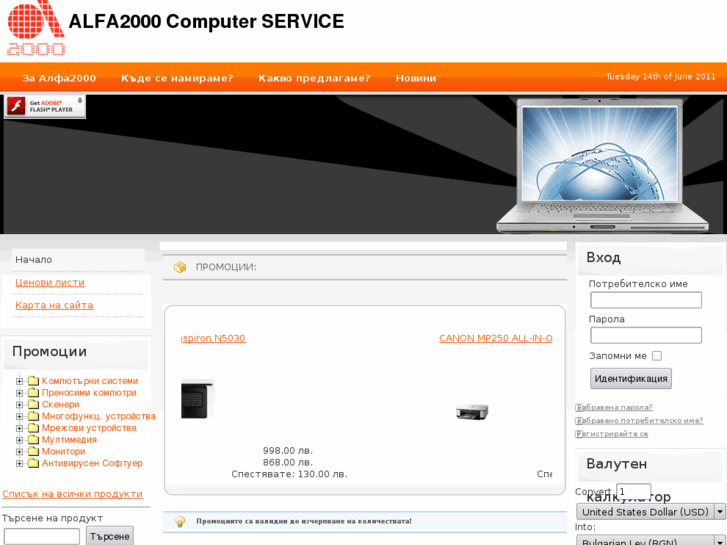Click the Скенери folder icon
727x545 pixels.
click(x=33, y=404)
